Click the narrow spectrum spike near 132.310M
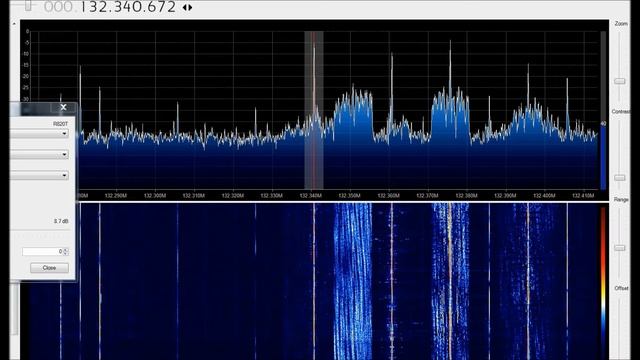 178,118
